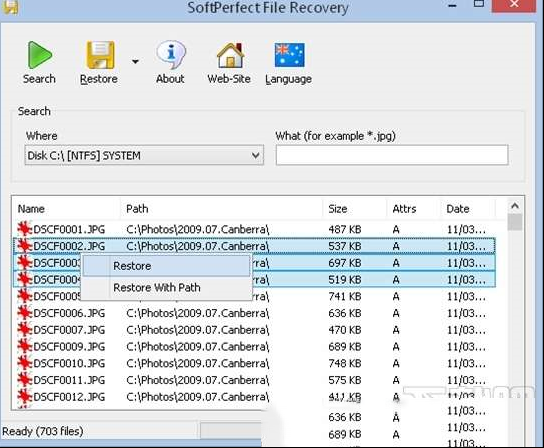This screenshot has height=448, width=544.
Task: Click the file icon of the 741 KB row
Action: click(x=25, y=296)
